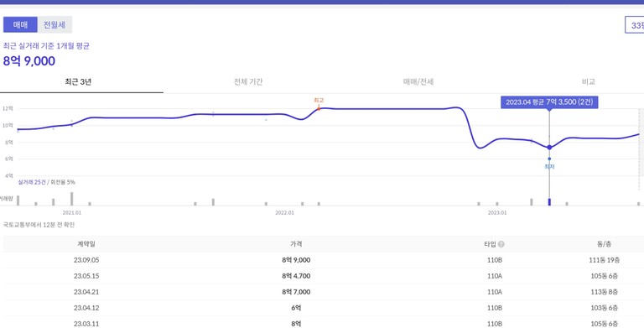Select the 매매 toggle button
Screen dimensions: 644x328
(x=20, y=24)
